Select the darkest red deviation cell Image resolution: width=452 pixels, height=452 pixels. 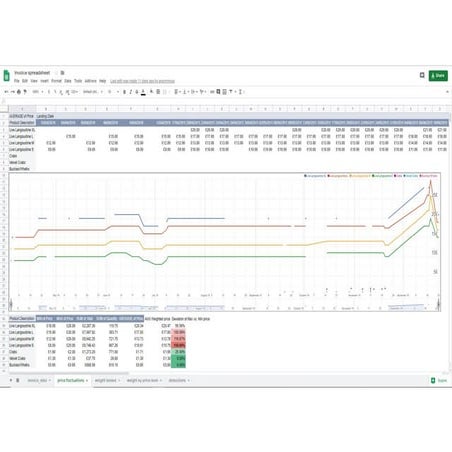click(x=178, y=345)
